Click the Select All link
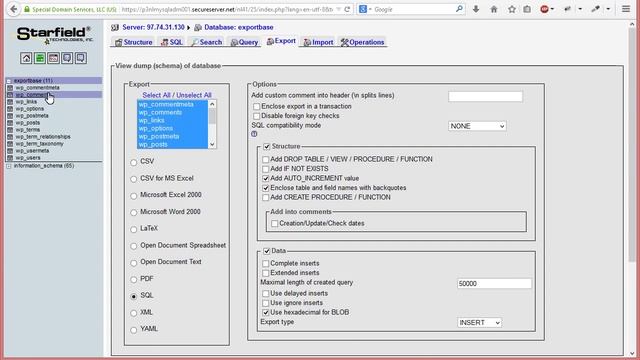 tap(156, 95)
